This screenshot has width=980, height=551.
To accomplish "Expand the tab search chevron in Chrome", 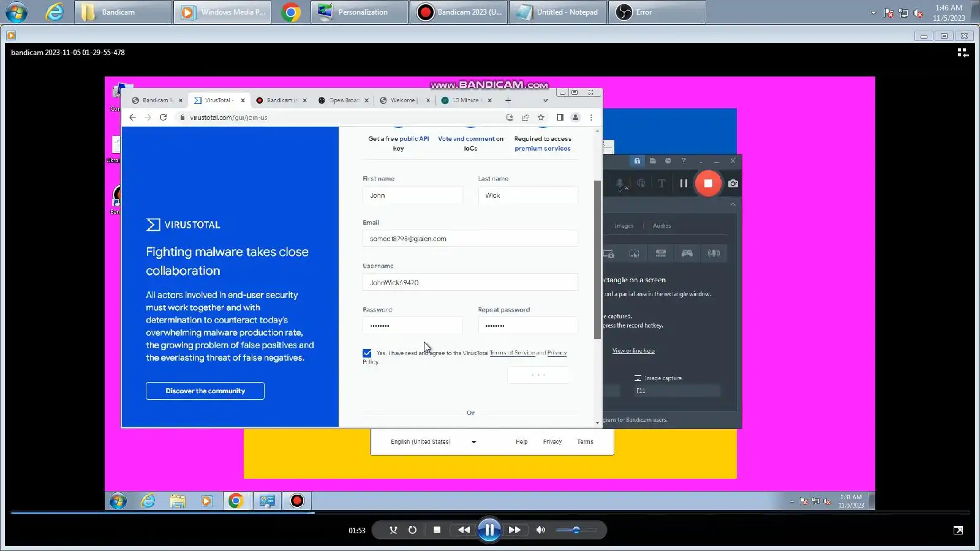I will [x=545, y=100].
